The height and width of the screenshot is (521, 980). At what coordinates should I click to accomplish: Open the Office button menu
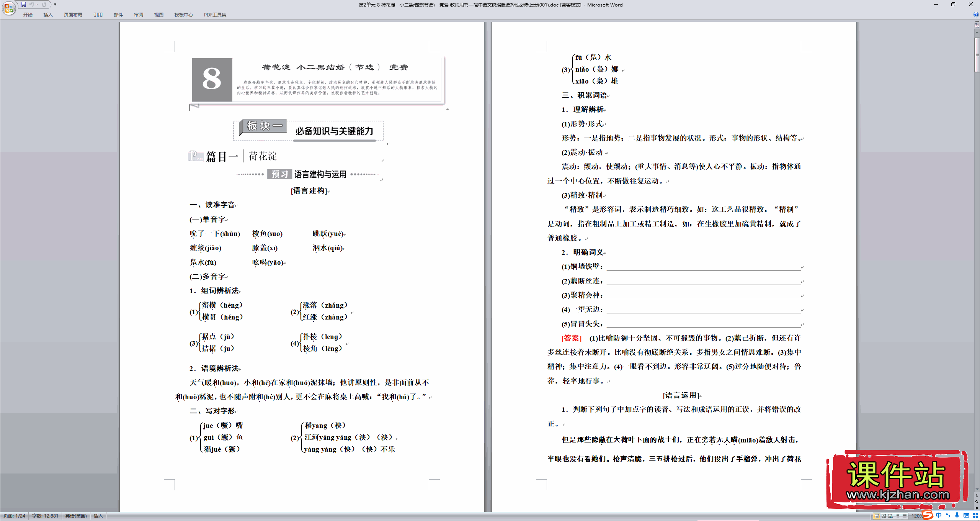point(8,8)
